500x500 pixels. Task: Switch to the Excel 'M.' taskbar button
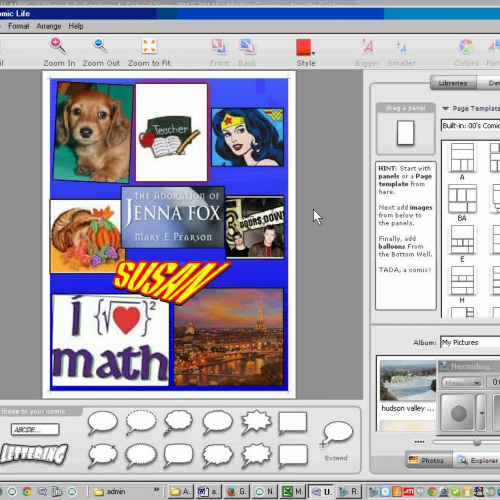(x=292, y=491)
